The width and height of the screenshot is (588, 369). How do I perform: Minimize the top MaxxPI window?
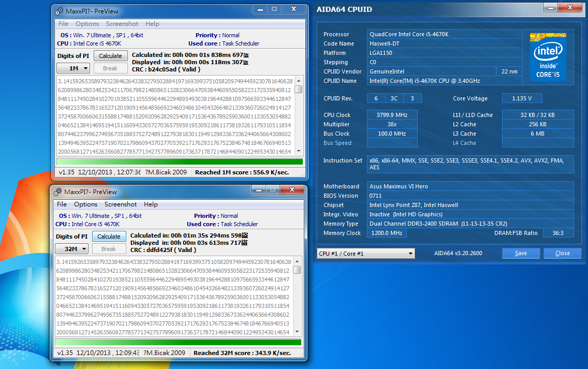260,9
